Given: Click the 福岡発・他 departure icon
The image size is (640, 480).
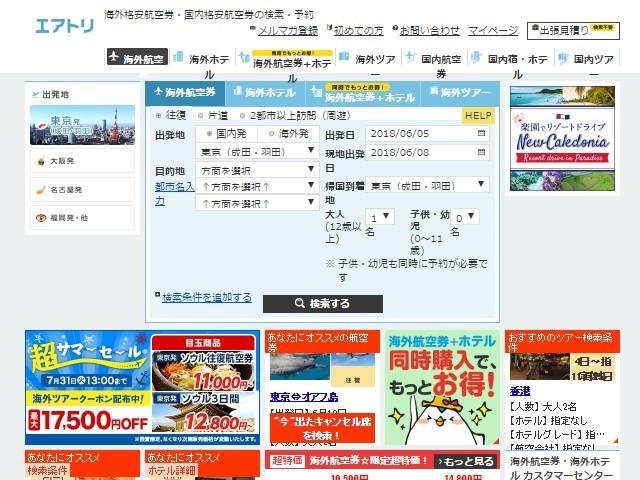Looking at the screenshot, I should point(40,216).
